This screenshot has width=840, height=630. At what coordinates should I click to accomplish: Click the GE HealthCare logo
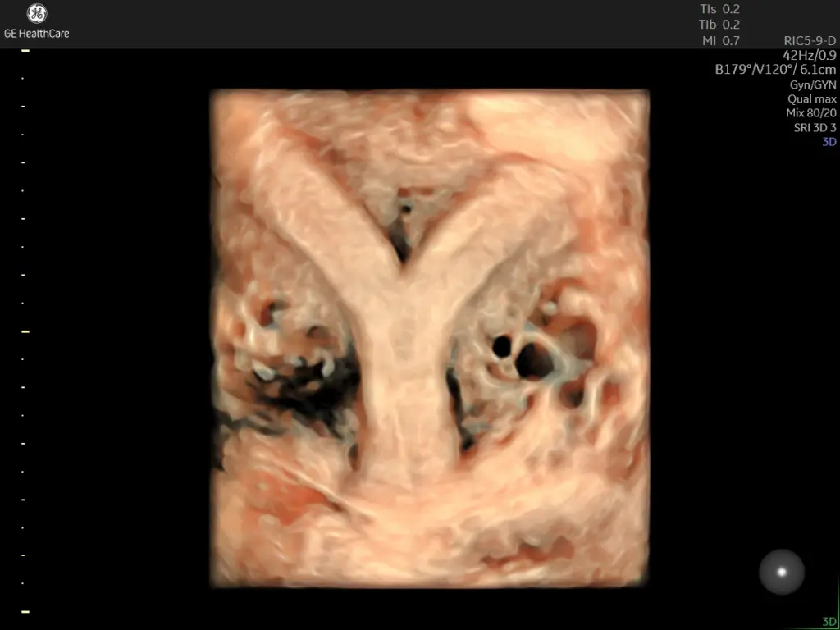[36, 21]
